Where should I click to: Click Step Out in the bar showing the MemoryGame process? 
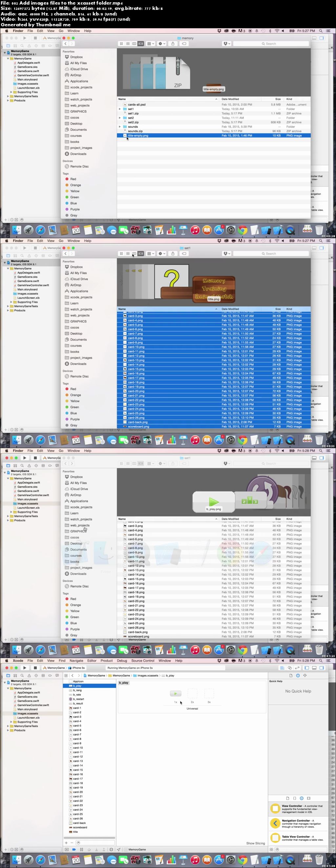(x=104, y=850)
